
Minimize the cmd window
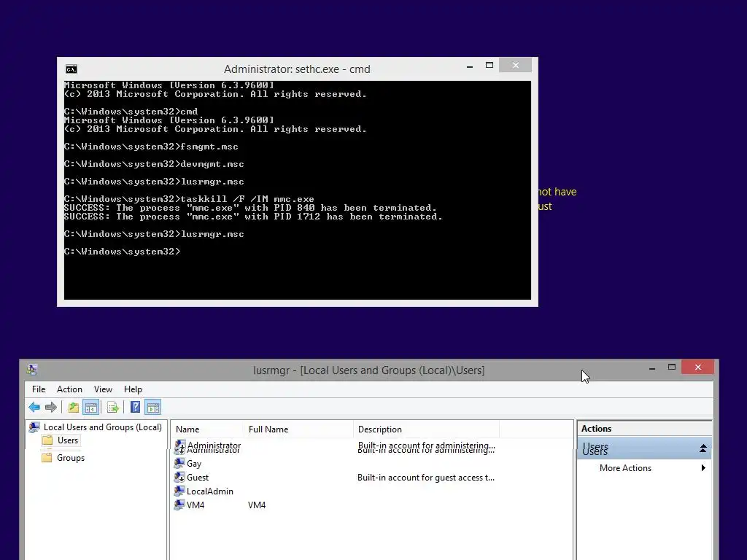(x=470, y=66)
